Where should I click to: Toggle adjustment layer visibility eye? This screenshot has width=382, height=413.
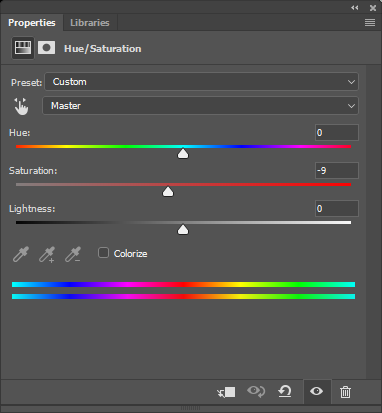(316, 391)
